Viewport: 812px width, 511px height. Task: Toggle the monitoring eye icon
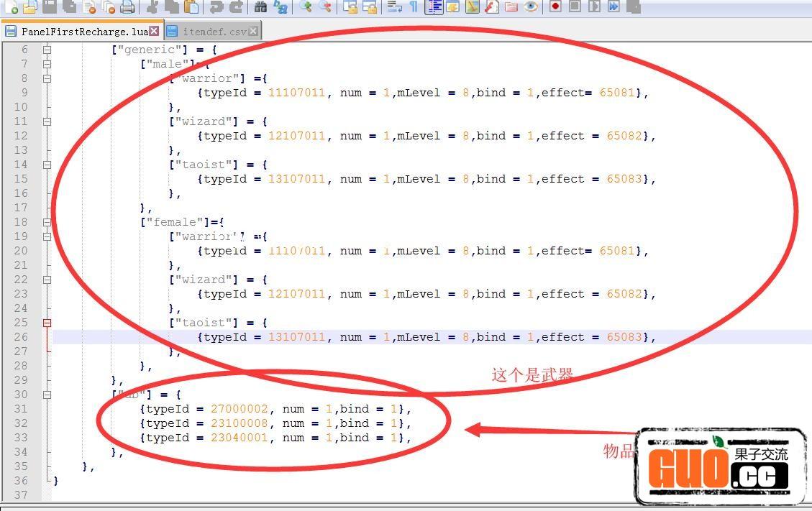pos(531,6)
